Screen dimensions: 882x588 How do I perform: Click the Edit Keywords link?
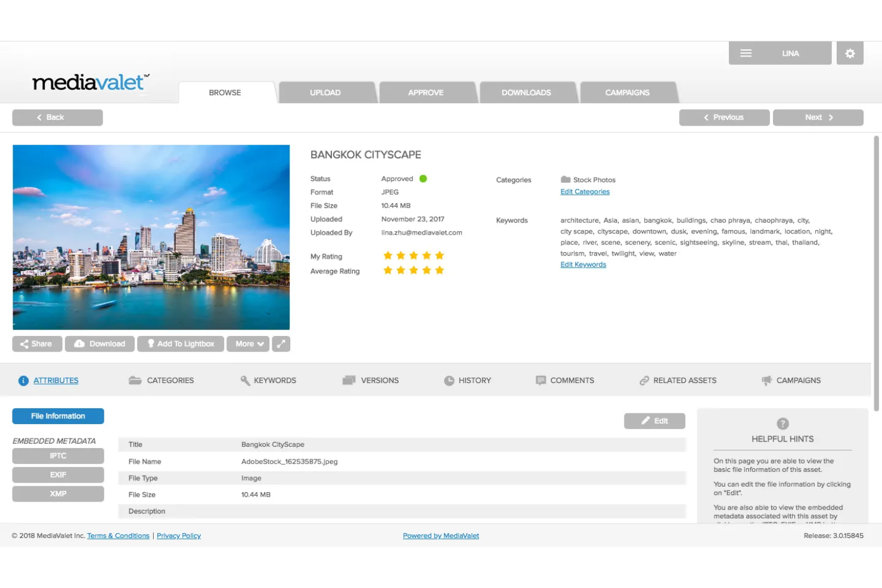pyautogui.click(x=583, y=265)
